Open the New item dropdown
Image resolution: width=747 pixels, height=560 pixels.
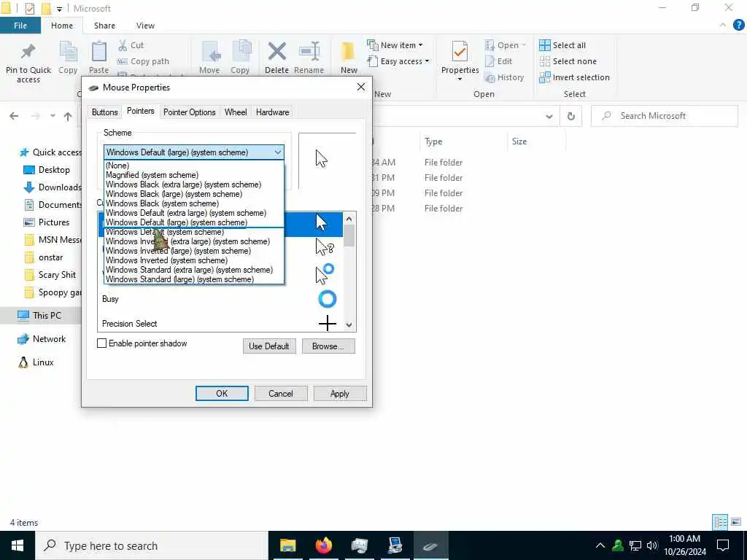(395, 45)
